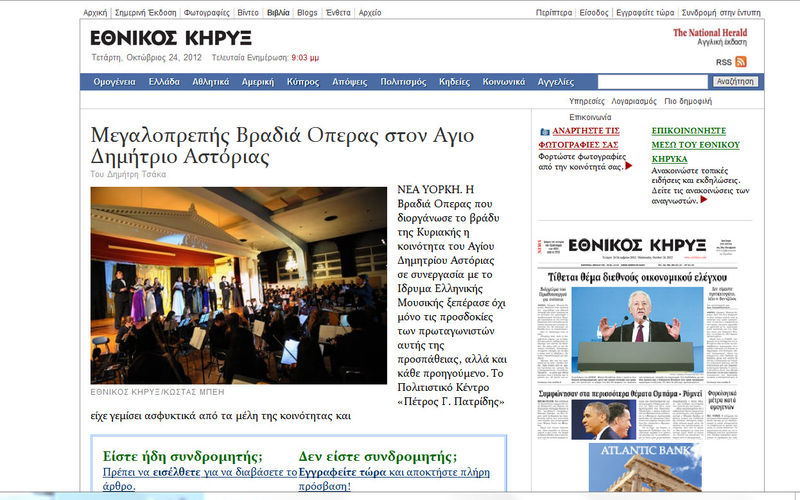Open Απόψεις category tab

(349, 82)
